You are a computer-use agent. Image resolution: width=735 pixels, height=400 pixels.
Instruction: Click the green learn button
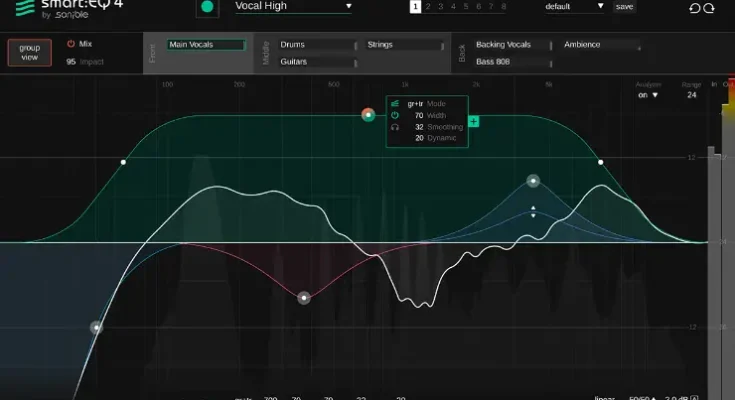[x=207, y=7]
